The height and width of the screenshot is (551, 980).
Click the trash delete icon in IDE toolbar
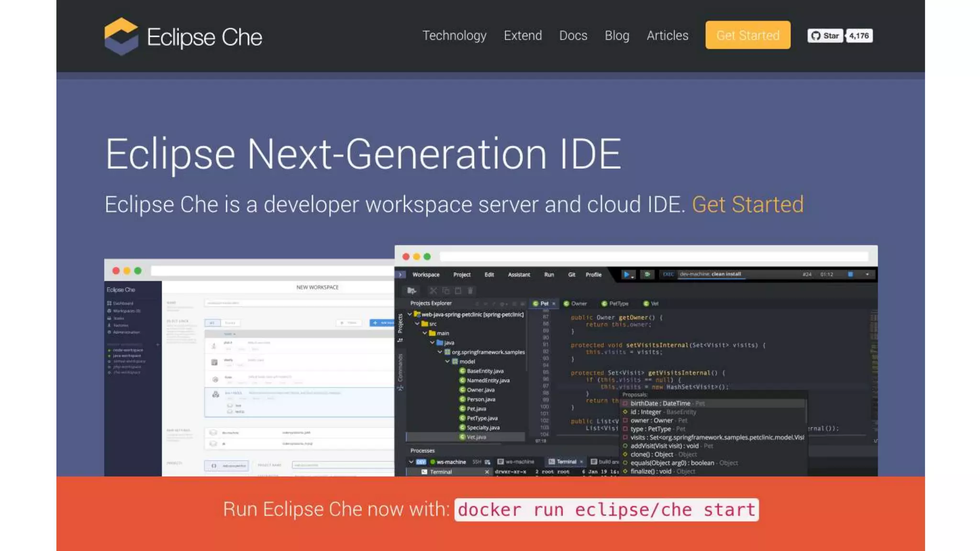pyautogui.click(x=470, y=291)
